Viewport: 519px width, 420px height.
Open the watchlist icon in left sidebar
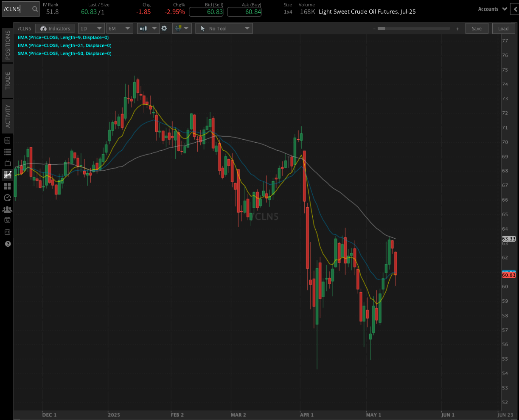(x=7, y=152)
